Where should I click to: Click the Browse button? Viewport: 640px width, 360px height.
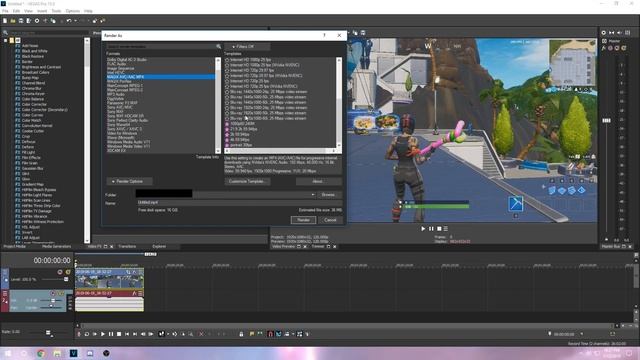tap(328, 195)
